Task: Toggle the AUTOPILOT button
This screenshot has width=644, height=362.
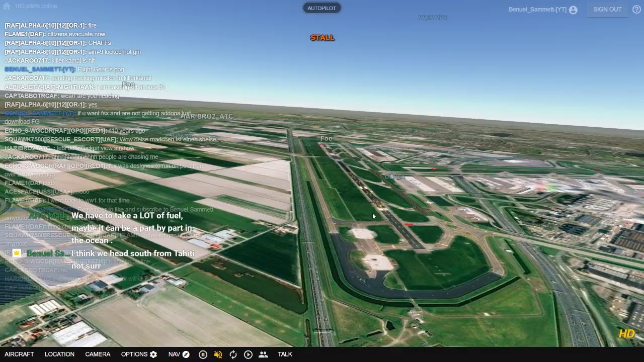Action: pos(321,8)
